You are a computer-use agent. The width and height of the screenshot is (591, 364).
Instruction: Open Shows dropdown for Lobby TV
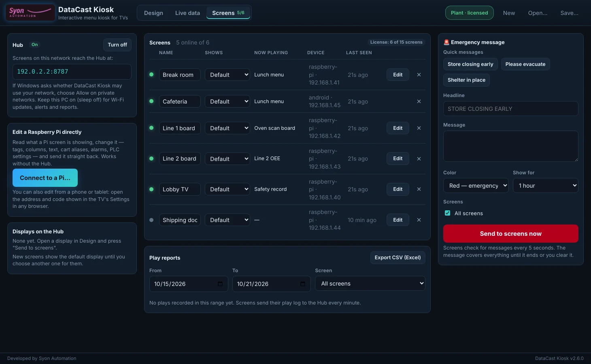click(x=227, y=189)
